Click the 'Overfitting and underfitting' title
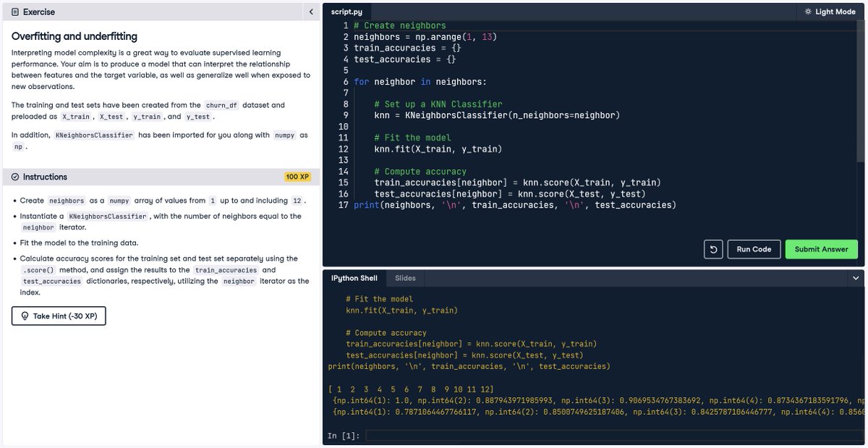 (x=75, y=36)
